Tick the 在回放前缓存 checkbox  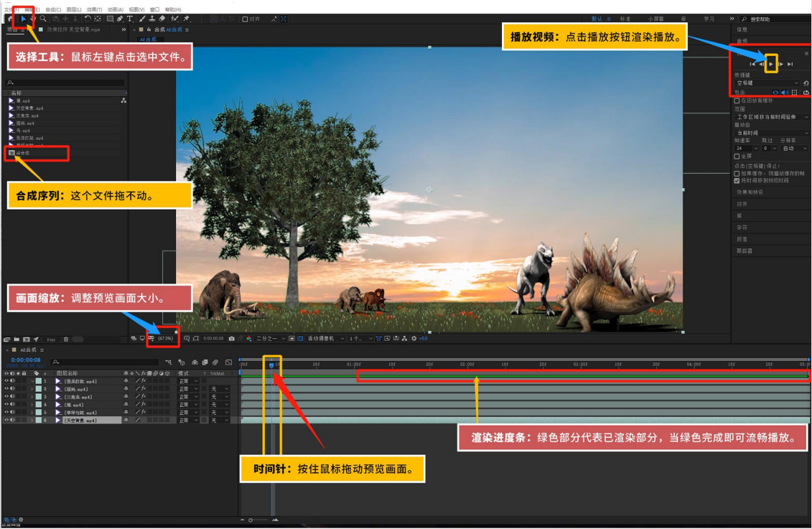click(737, 101)
